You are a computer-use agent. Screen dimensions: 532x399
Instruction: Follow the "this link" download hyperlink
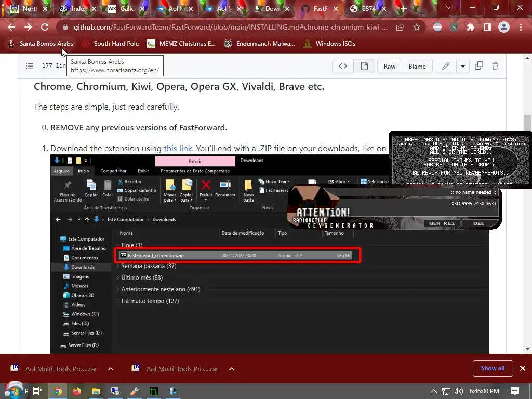coord(178,148)
